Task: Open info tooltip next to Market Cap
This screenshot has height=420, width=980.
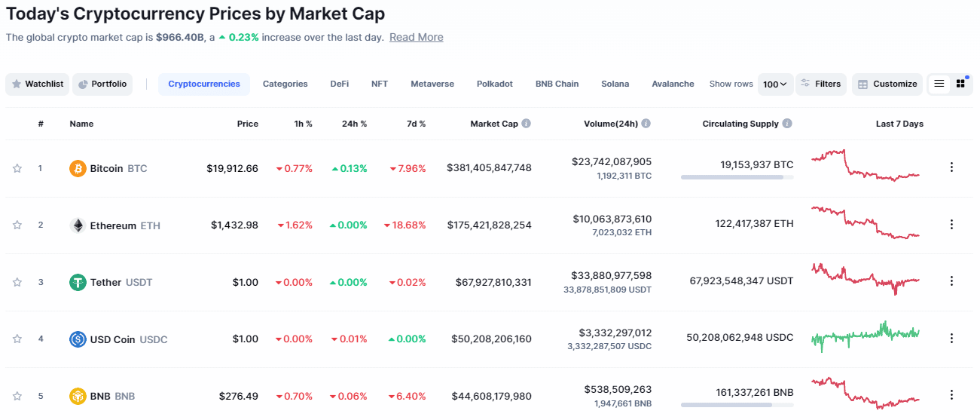Action: 526,124
